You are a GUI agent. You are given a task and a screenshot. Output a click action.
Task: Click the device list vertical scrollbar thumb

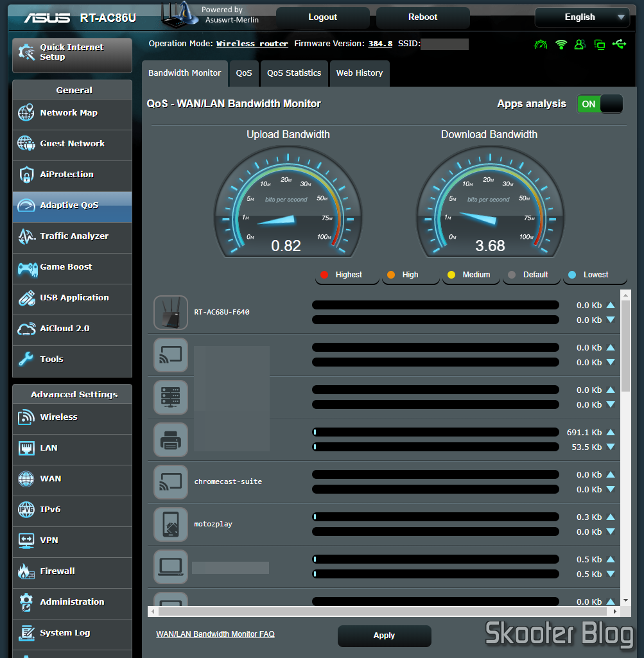(x=625, y=346)
